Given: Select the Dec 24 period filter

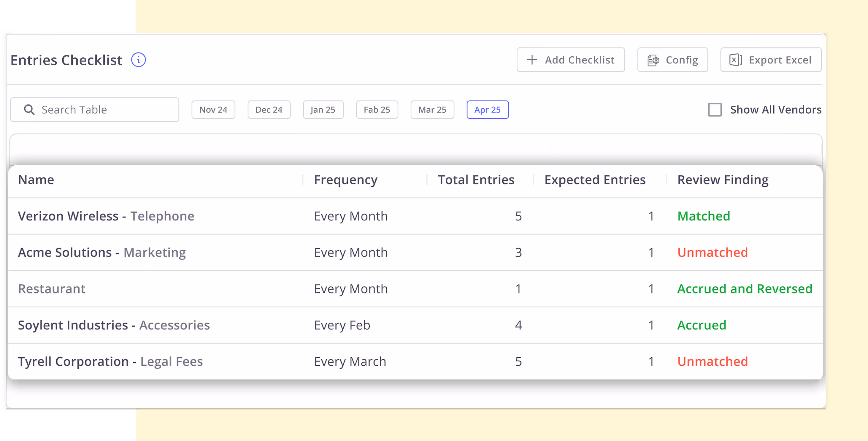Looking at the screenshot, I should point(269,110).
